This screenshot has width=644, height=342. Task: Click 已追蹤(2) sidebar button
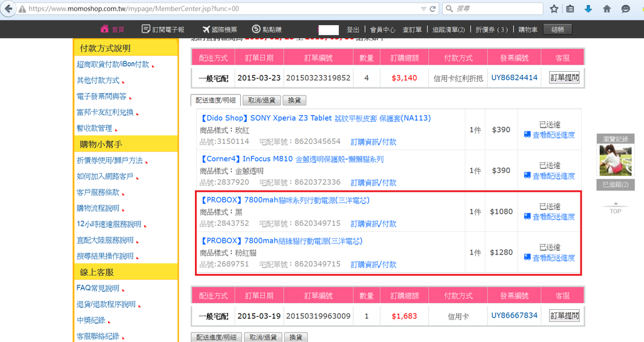point(615,185)
